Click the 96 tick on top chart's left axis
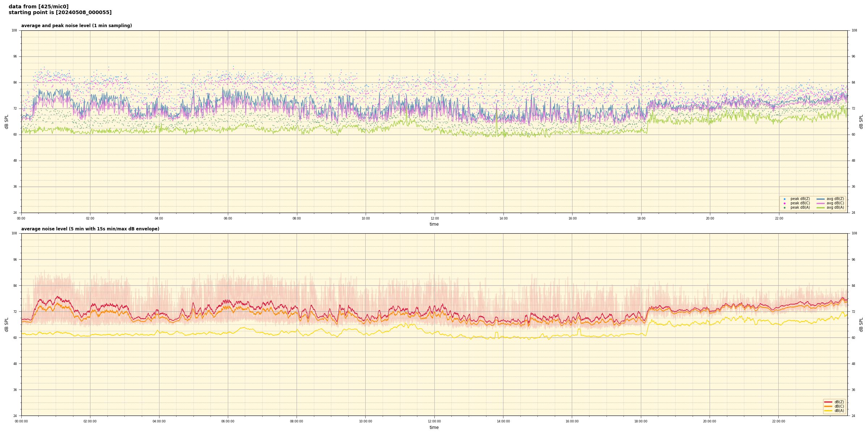The height and width of the screenshot is (434, 868). (x=15, y=56)
